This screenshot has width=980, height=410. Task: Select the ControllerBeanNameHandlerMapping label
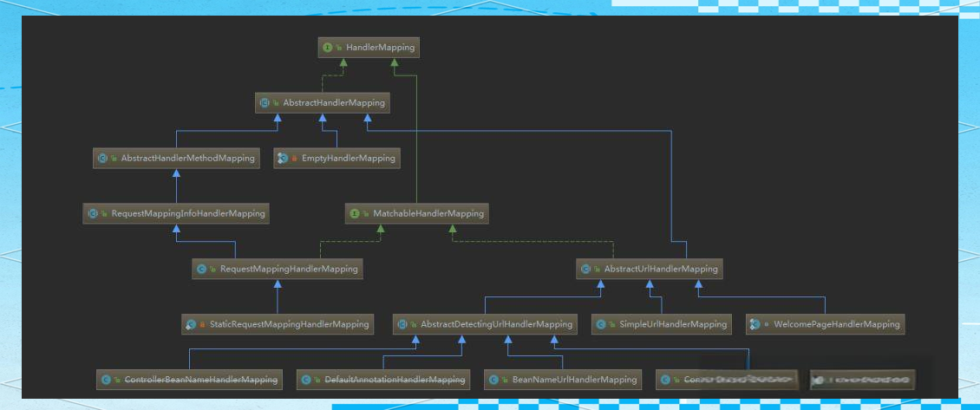coord(201,380)
